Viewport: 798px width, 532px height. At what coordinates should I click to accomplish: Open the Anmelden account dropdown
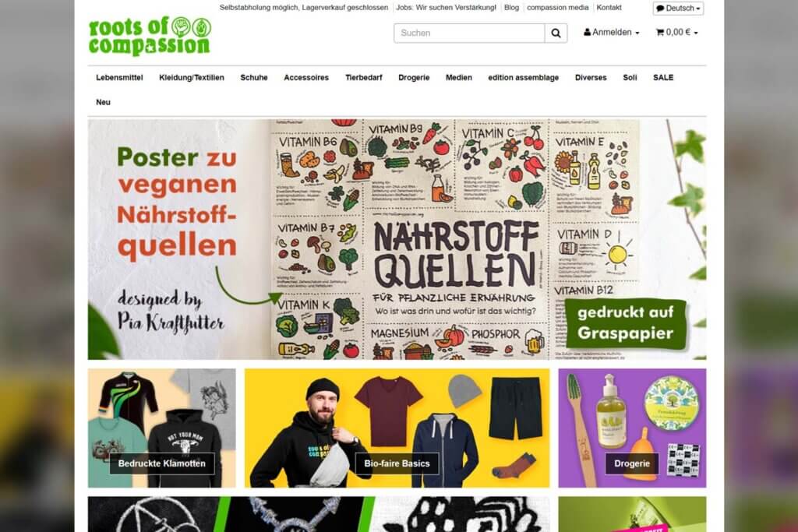611,32
